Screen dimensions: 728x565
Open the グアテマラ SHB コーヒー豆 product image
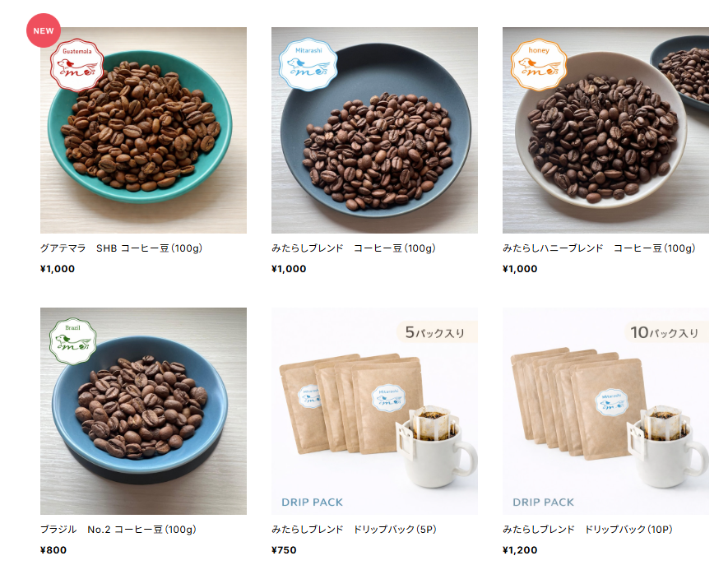pyautogui.click(x=143, y=131)
